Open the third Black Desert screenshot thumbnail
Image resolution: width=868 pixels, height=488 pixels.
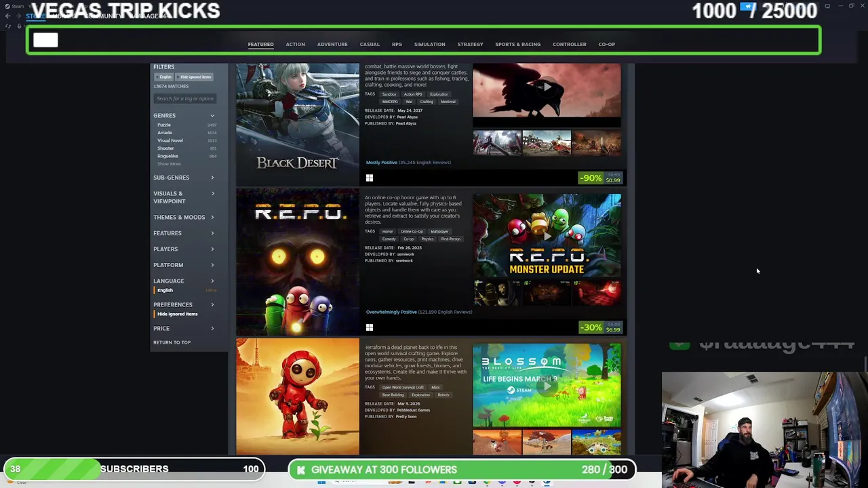[x=596, y=143]
